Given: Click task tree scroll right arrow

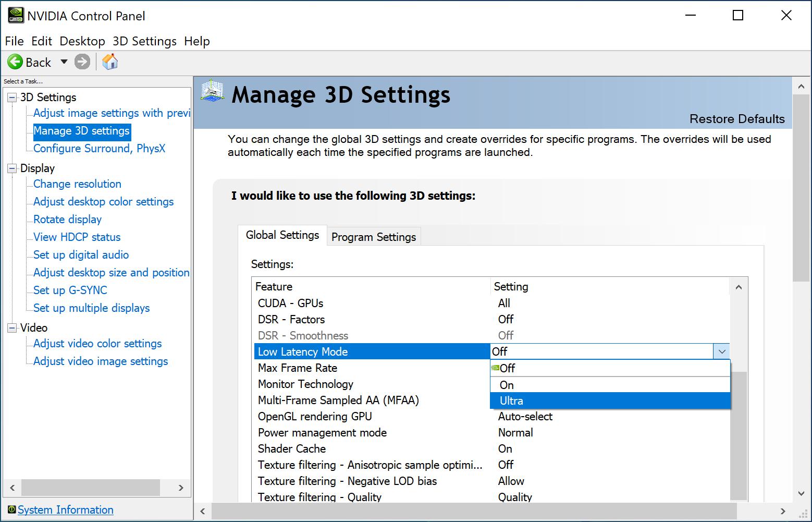Looking at the screenshot, I should (x=181, y=488).
